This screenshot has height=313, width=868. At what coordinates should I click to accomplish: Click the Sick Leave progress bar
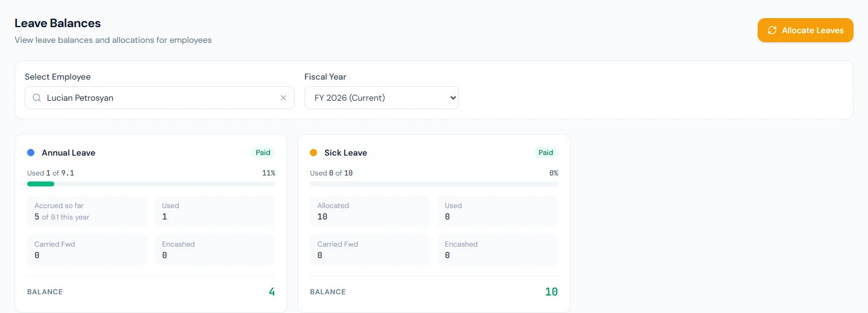pyautogui.click(x=434, y=184)
